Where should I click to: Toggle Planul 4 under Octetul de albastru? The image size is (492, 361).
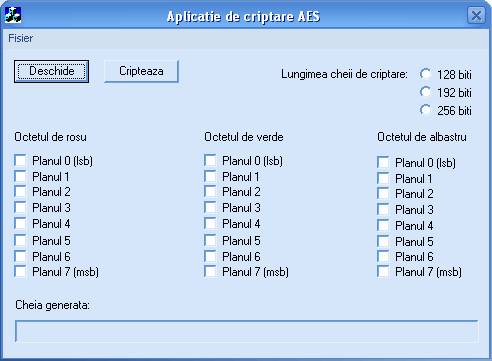pyautogui.click(x=383, y=226)
